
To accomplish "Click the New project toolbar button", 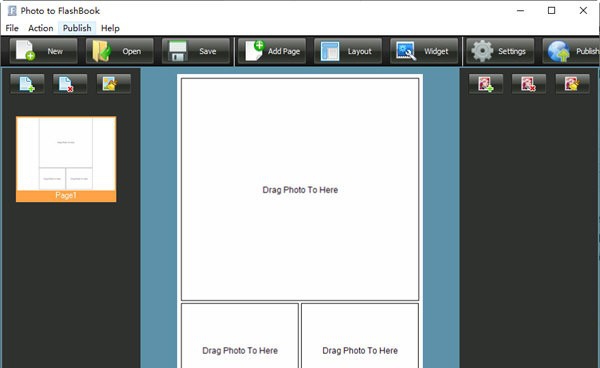I will pyautogui.click(x=43, y=51).
